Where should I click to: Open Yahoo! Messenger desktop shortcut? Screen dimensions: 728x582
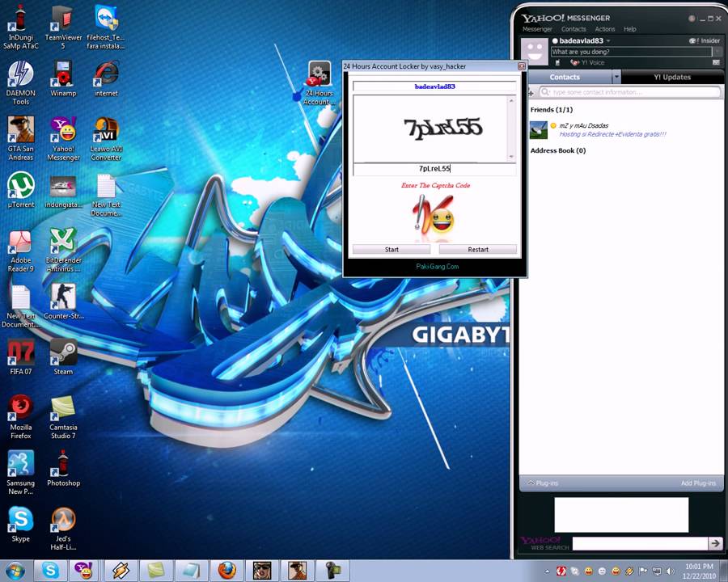point(63,139)
